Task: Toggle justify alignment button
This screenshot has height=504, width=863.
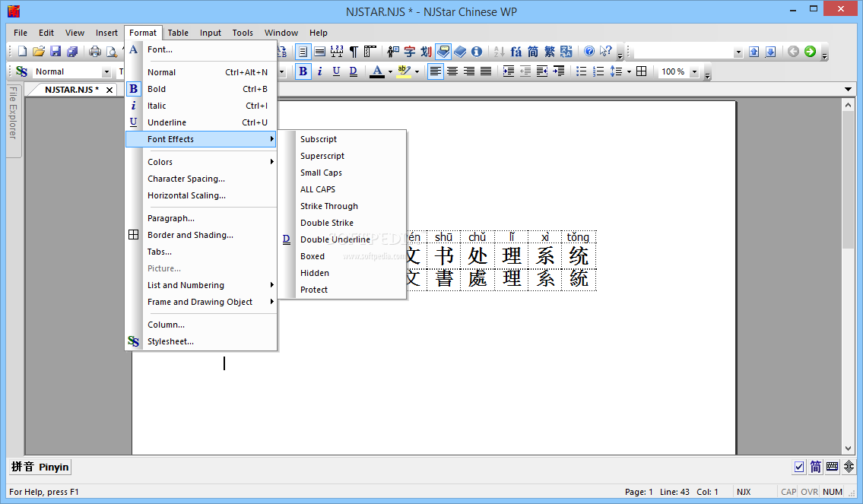Action: pyautogui.click(x=485, y=71)
